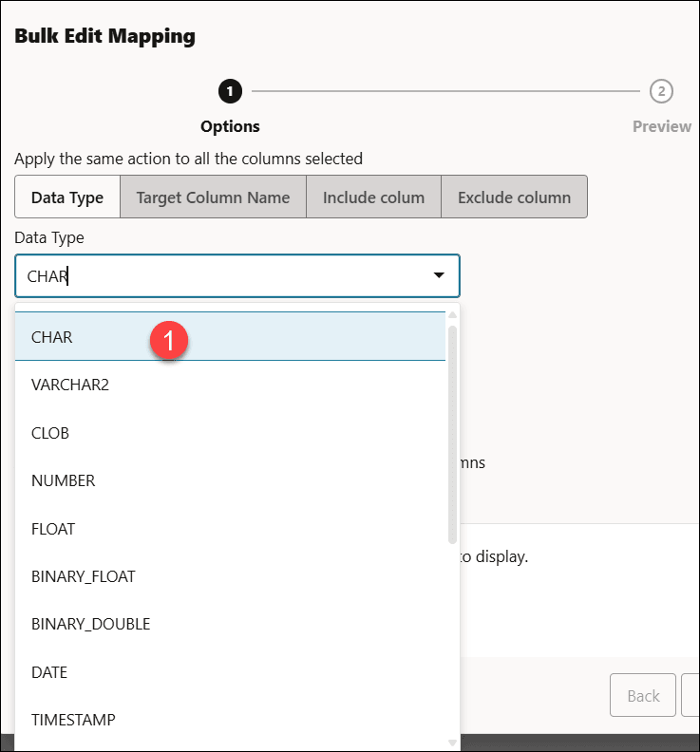
Task: Pick BINARY_DOUBLE from the dropdown
Action: [90, 624]
